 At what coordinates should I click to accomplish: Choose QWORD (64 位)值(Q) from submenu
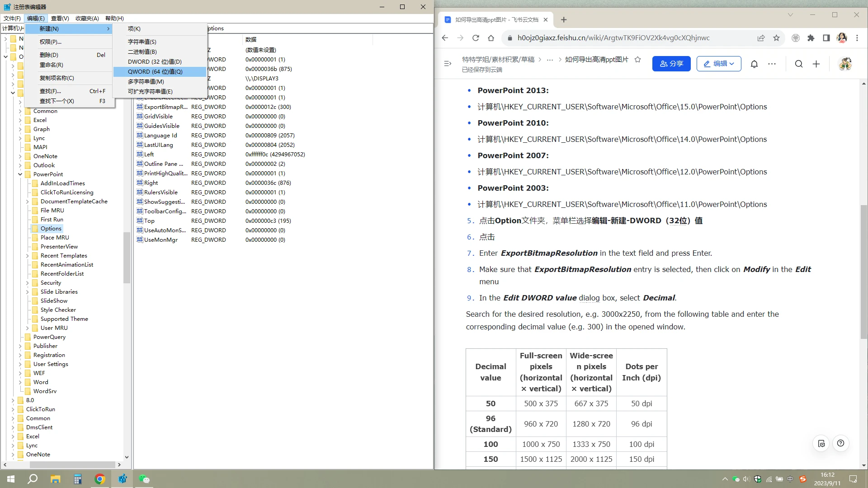[x=160, y=71]
